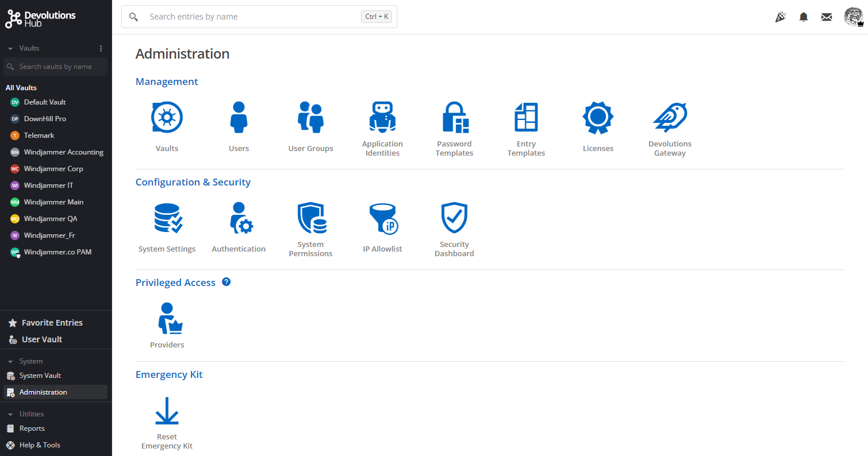This screenshot has height=456, width=868.
Task: Select Default Vault in sidebar
Action: [x=55, y=102]
